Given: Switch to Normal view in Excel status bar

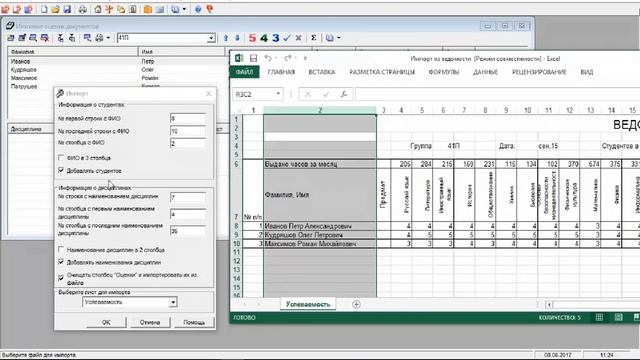Looking at the screenshot, I should point(599,318).
